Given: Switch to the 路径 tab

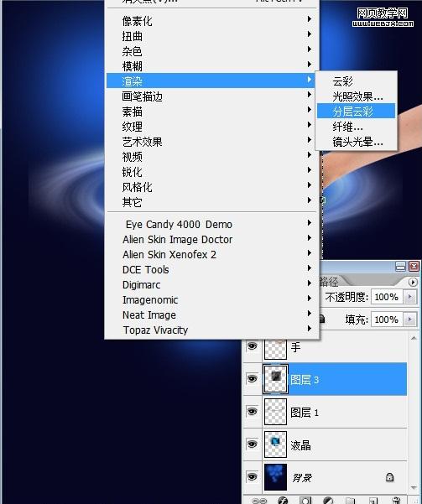Looking at the screenshot, I should [329, 282].
